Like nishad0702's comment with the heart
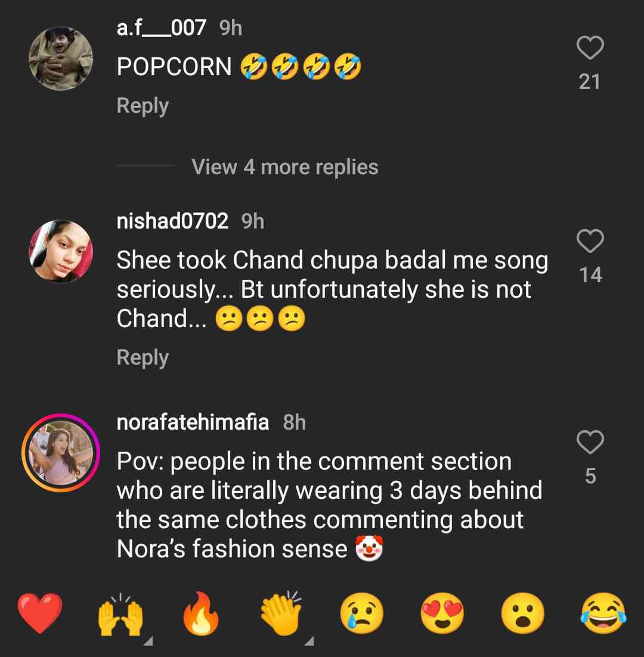The image size is (644, 657). click(590, 242)
